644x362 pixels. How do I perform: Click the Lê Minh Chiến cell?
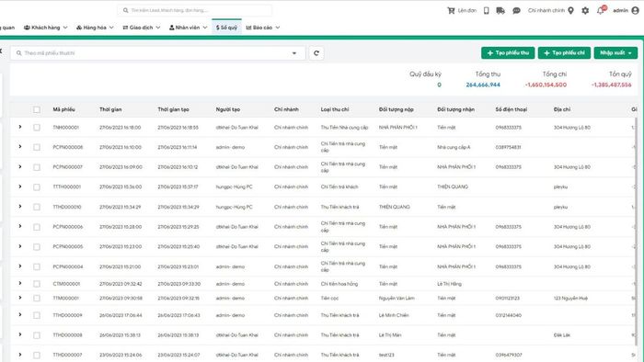pyautogui.click(x=394, y=315)
